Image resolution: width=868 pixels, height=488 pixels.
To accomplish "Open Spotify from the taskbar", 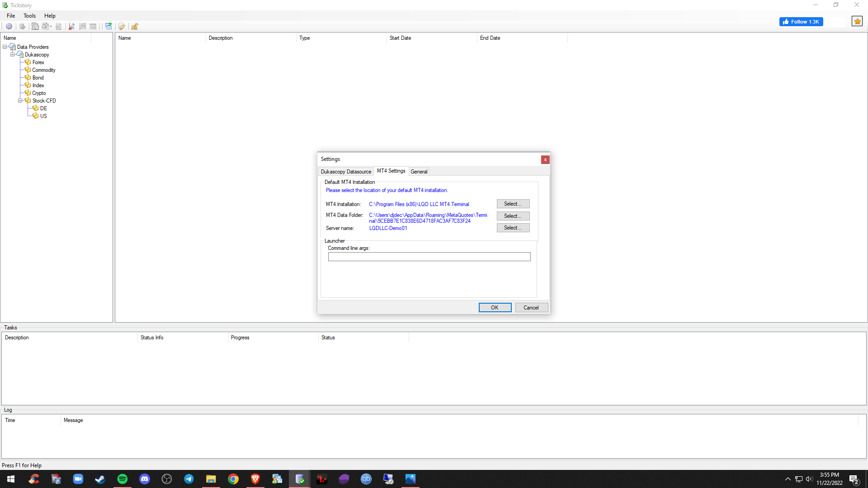I will click(x=122, y=479).
